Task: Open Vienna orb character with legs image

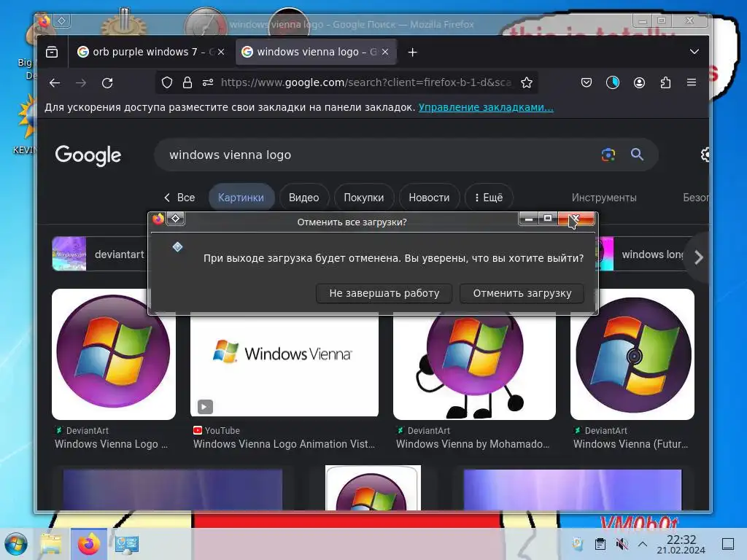Action: [x=474, y=366]
